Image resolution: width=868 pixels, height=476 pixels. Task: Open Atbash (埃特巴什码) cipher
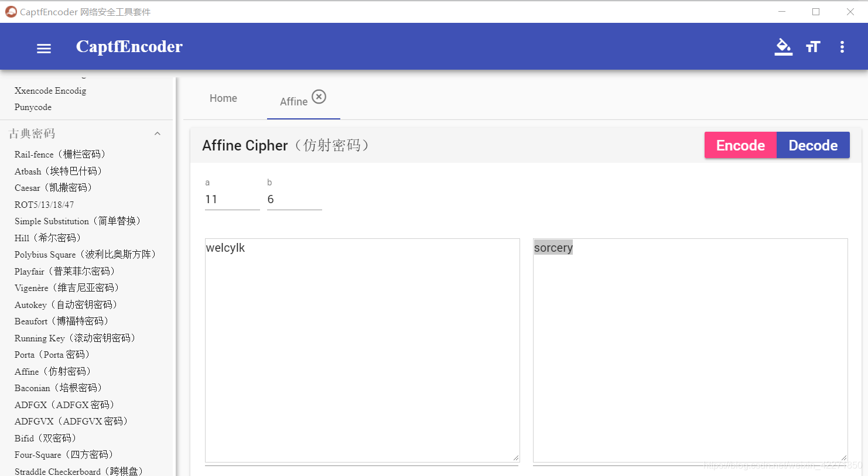tap(58, 172)
